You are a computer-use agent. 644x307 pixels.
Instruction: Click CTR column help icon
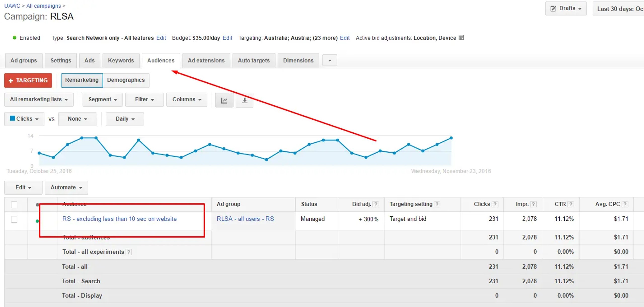tap(571, 204)
